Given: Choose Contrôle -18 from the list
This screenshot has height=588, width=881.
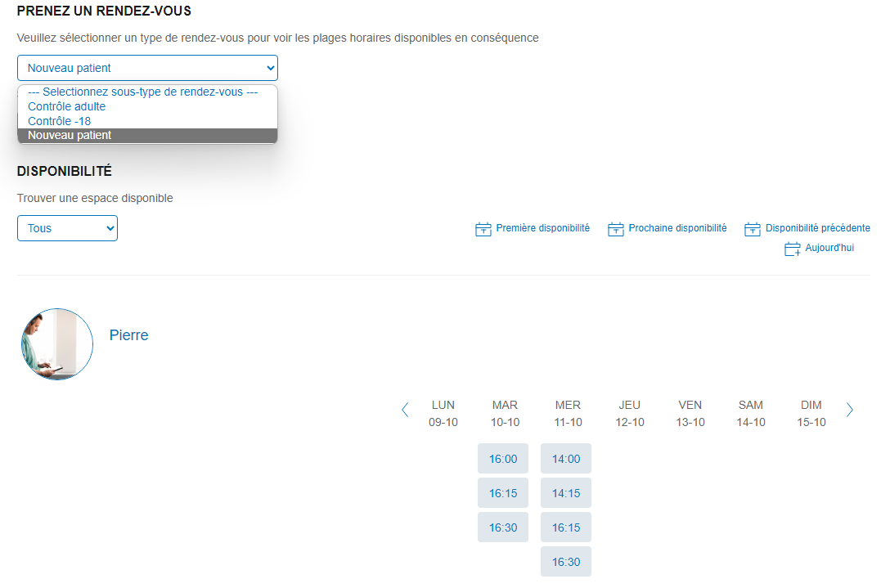Looking at the screenshot, I should pos(59,121).
